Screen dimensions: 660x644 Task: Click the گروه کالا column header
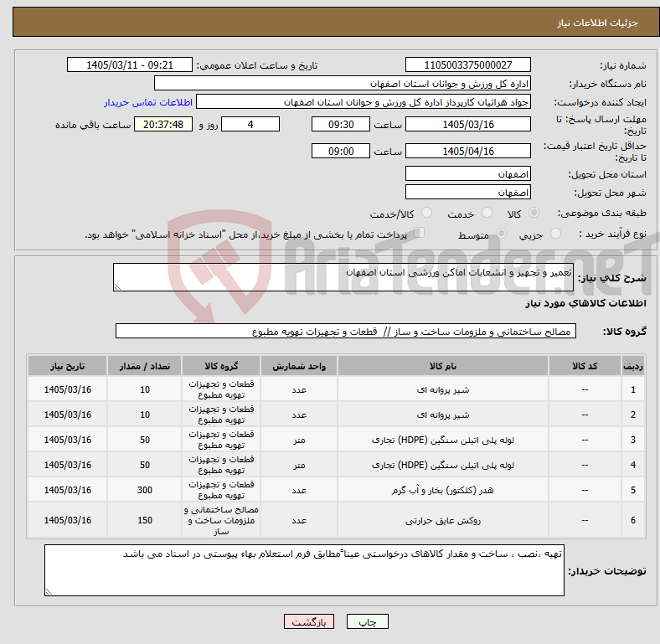(221, 366)
